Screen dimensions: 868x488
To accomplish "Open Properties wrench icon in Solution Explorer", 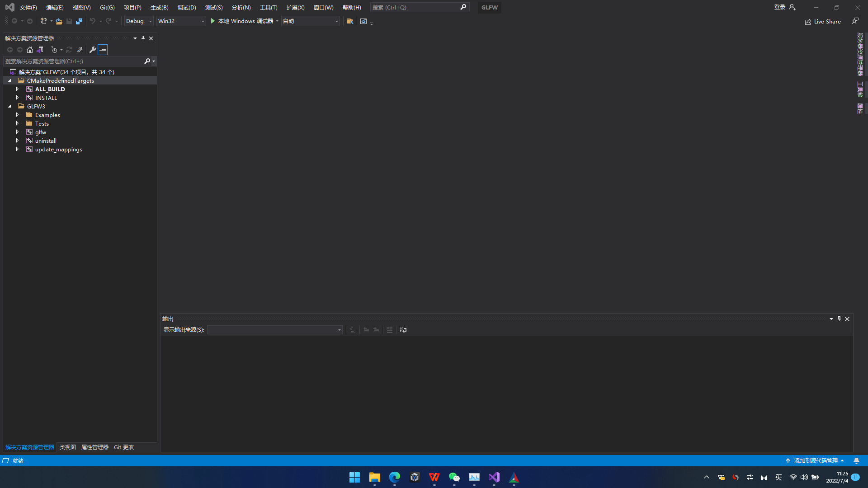I will coord(93,50).
